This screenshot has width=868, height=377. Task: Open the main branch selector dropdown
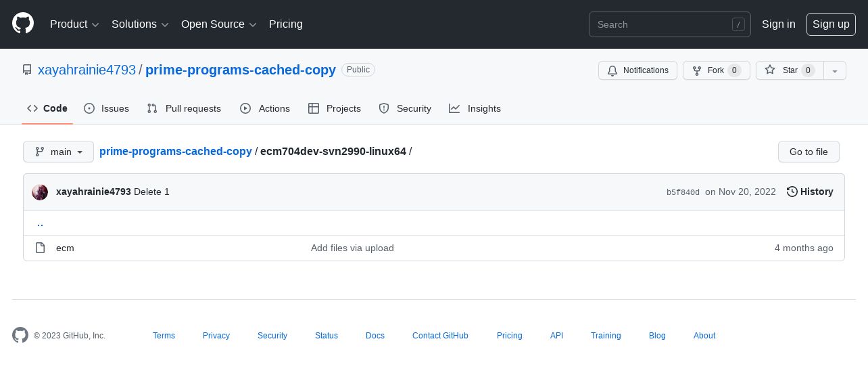[58, 152]
